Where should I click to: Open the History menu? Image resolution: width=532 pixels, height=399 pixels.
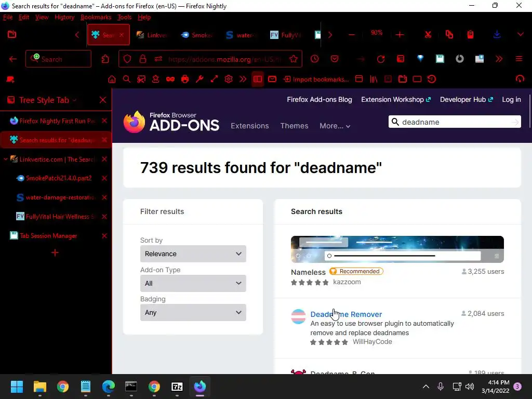click(x=64, y=17)
